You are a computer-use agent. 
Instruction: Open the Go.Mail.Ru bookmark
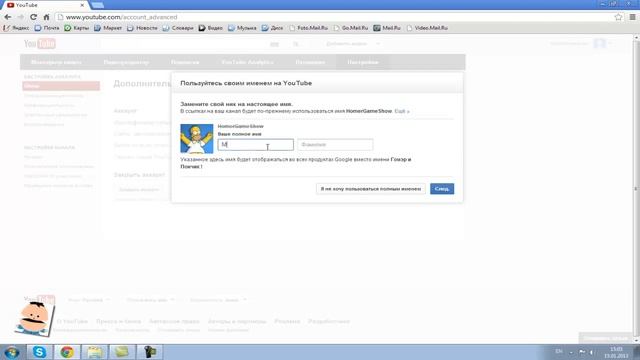click(351, 28)
